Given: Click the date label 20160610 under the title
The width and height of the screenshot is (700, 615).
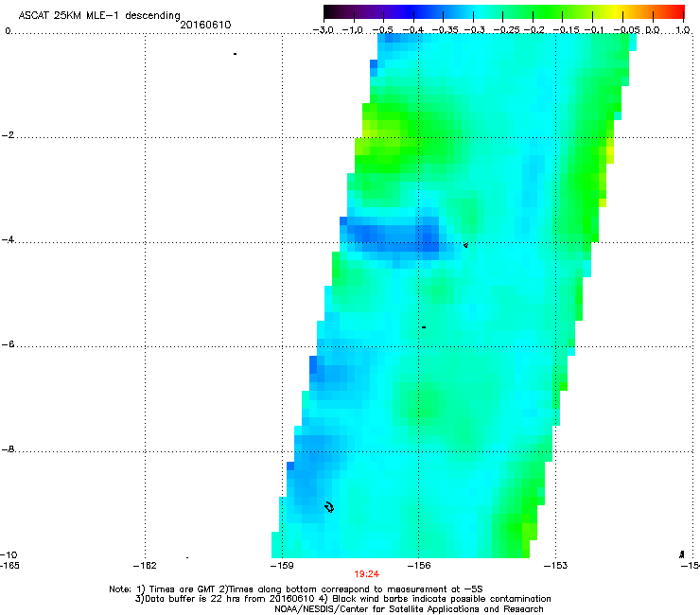Looking at the screenshot, I should (x=205, y=25).
